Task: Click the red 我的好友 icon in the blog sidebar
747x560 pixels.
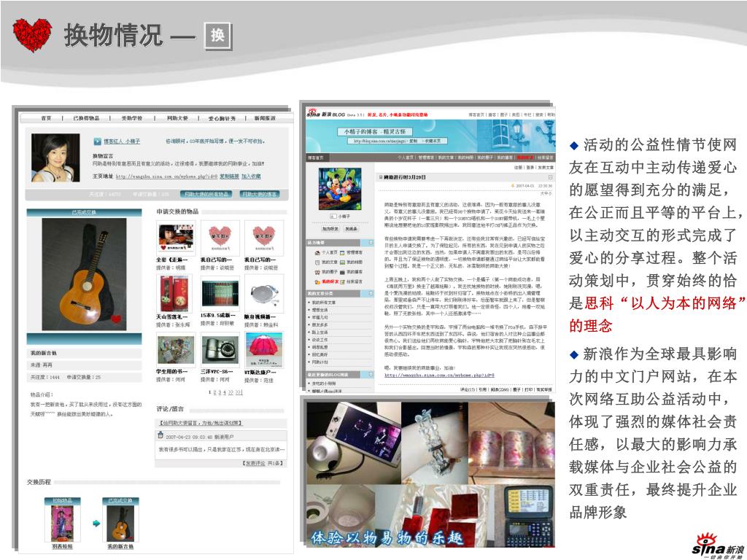Action: (x=317, y=281)
